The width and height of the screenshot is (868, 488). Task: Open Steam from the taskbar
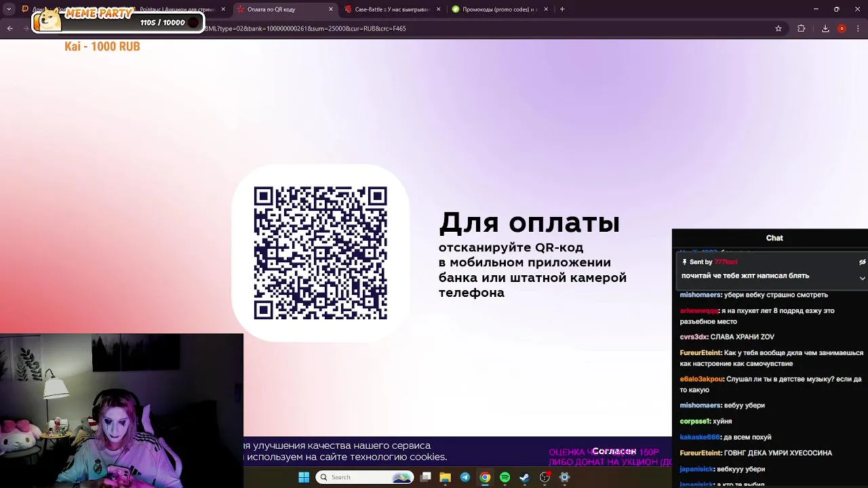[524, 477]
